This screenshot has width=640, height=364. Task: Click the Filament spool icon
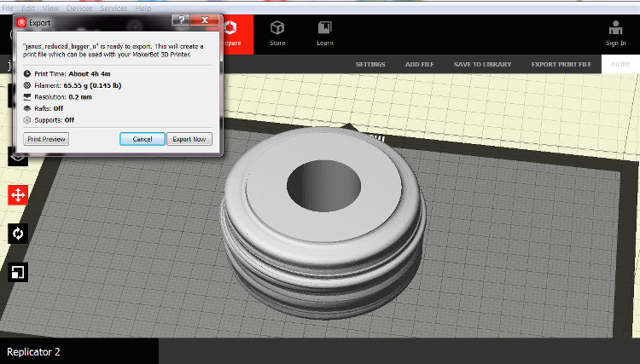click(27, 85)
